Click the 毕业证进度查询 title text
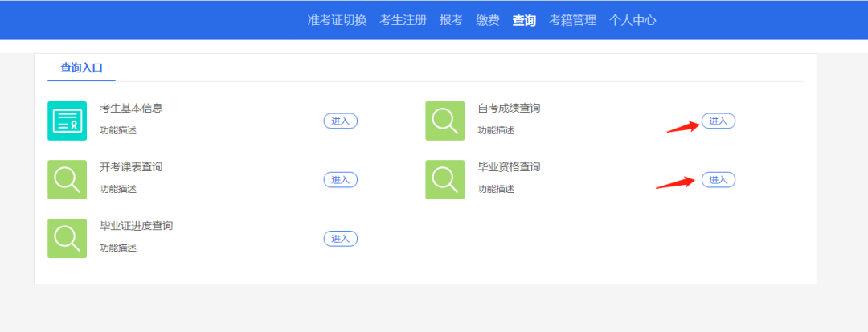Viewport: 868px width, 332px height. [x=136, y=226]
